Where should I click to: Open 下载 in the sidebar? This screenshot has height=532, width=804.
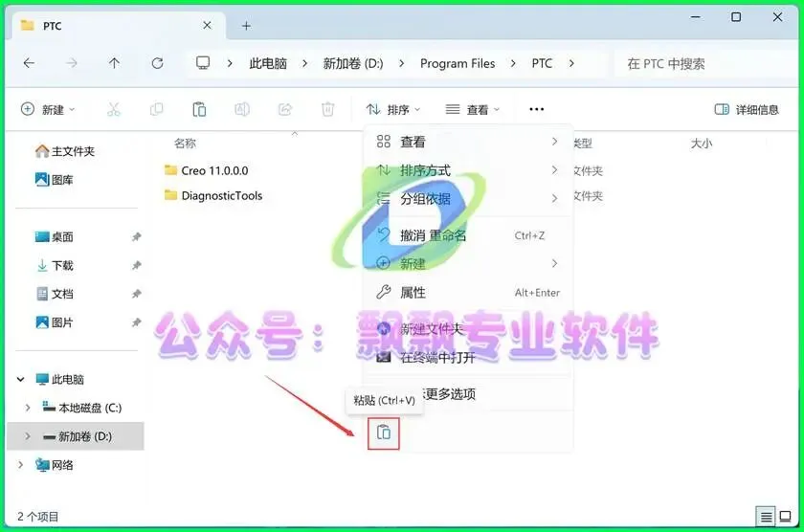coord(55,265)
